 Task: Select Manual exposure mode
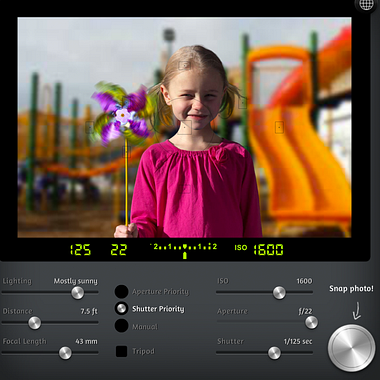coord(121,326)
